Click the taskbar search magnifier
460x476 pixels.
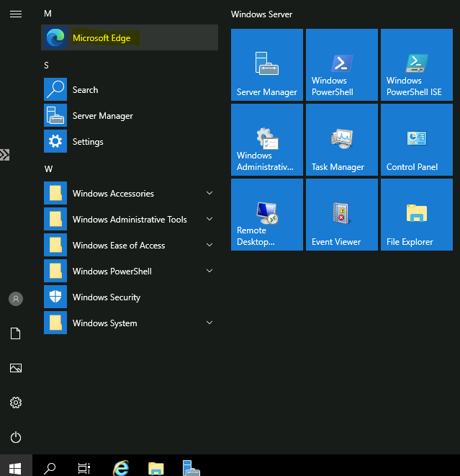(x=50, y=468)
